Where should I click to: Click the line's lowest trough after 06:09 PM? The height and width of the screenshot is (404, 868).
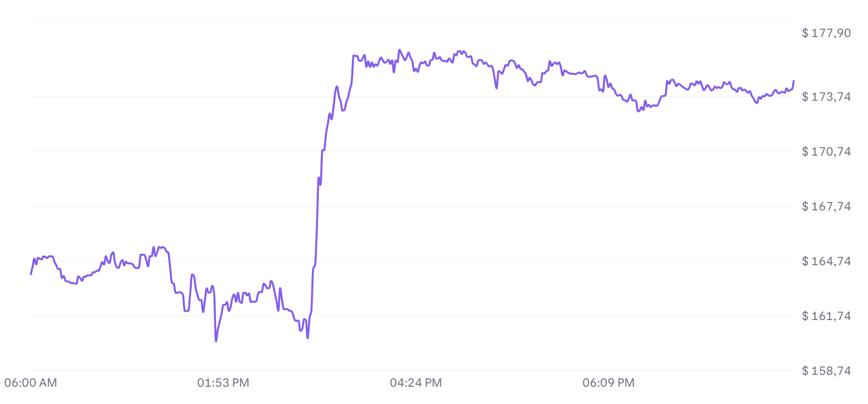638,111
